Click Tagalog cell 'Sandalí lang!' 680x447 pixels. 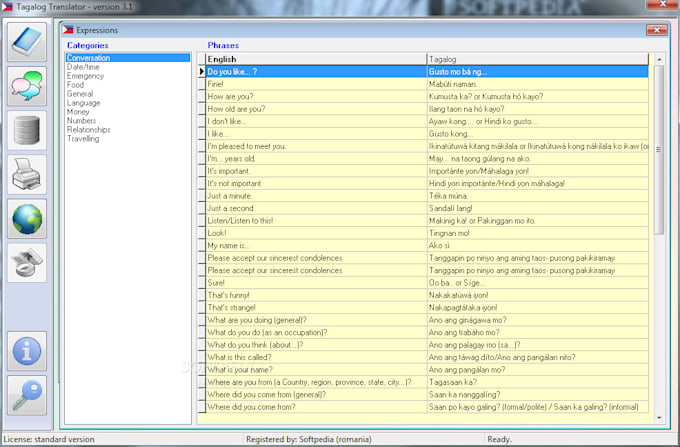(538, 208)
